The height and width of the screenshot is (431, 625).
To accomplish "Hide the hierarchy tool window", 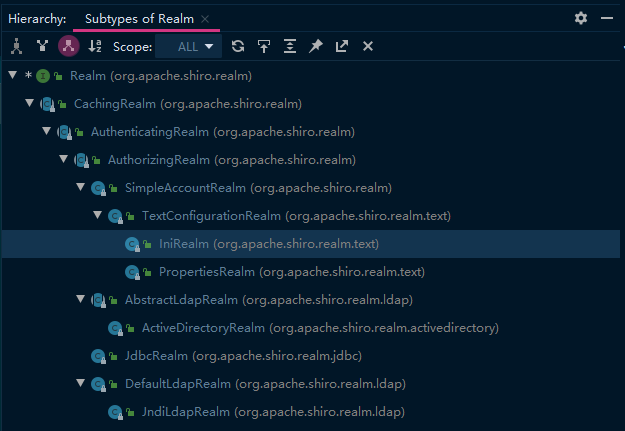I will 607,18.
